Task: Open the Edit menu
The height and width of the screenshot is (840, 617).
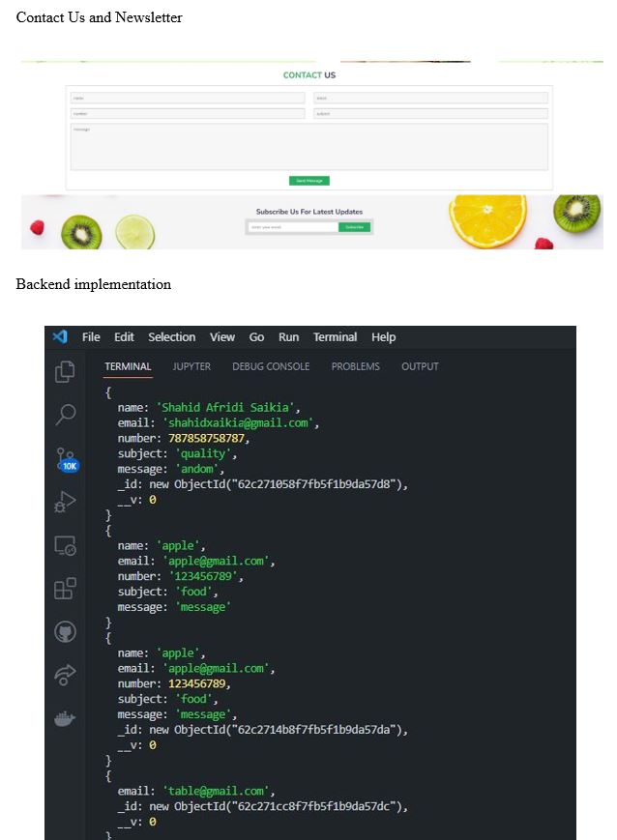Action: 124,337
